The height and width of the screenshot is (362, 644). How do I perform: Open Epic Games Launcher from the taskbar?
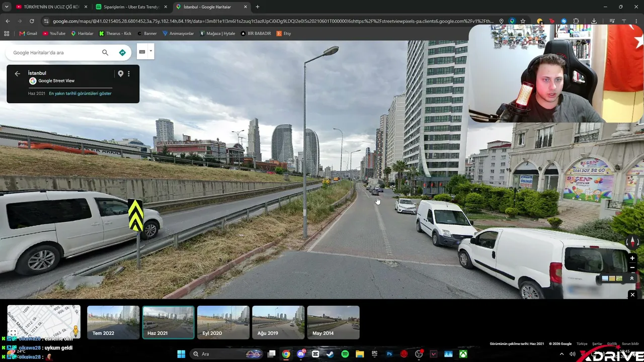tap(374, 354)
